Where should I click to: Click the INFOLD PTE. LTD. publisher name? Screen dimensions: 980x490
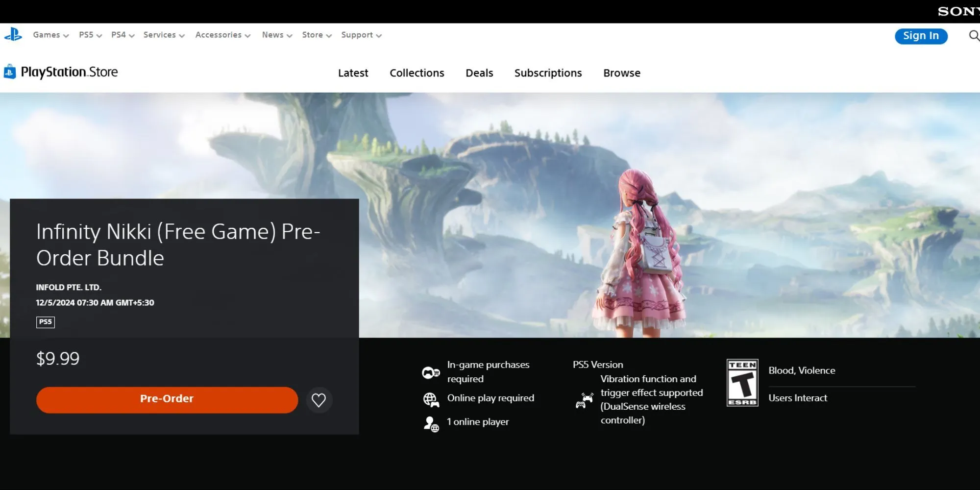69,287
